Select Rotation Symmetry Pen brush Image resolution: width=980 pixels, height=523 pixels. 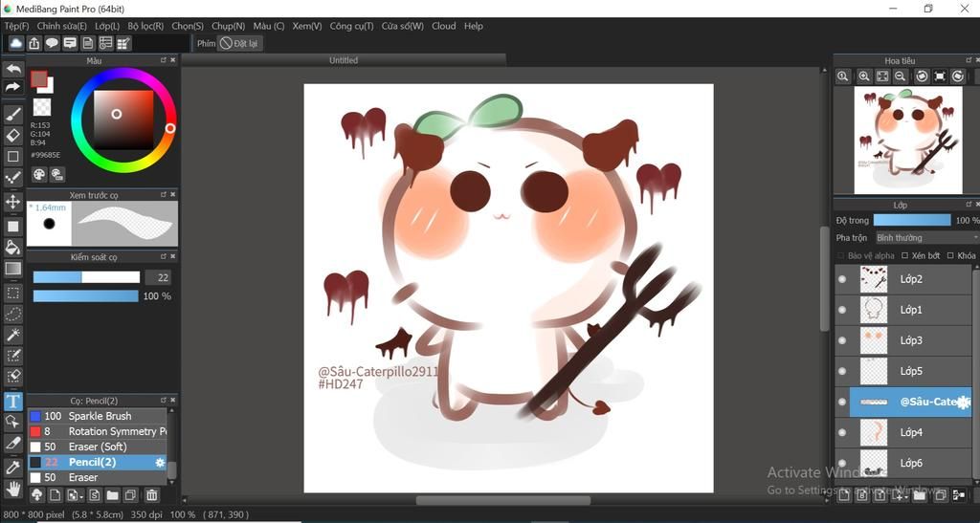pyautogui.click(x=97, y=431)
